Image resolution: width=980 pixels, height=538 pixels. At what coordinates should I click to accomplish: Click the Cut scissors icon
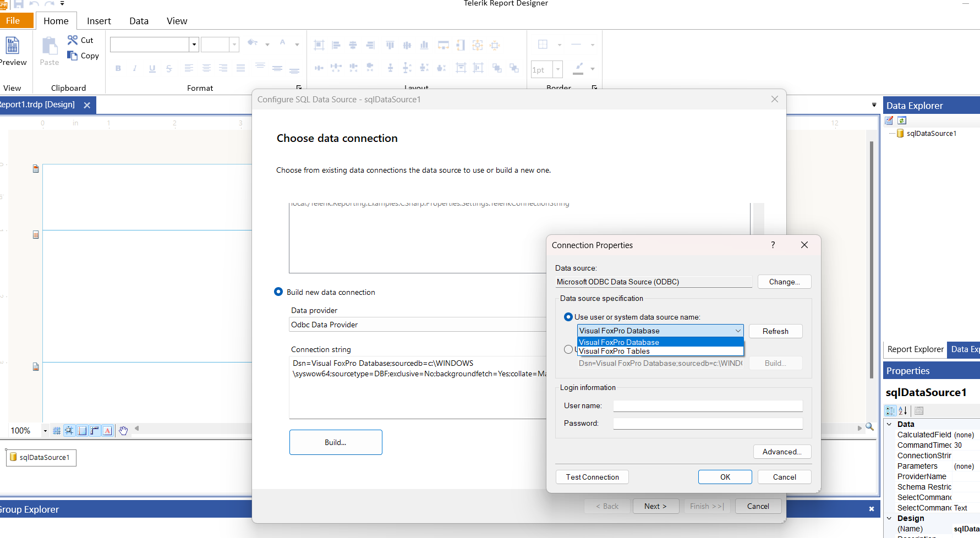tap(73, 40)
